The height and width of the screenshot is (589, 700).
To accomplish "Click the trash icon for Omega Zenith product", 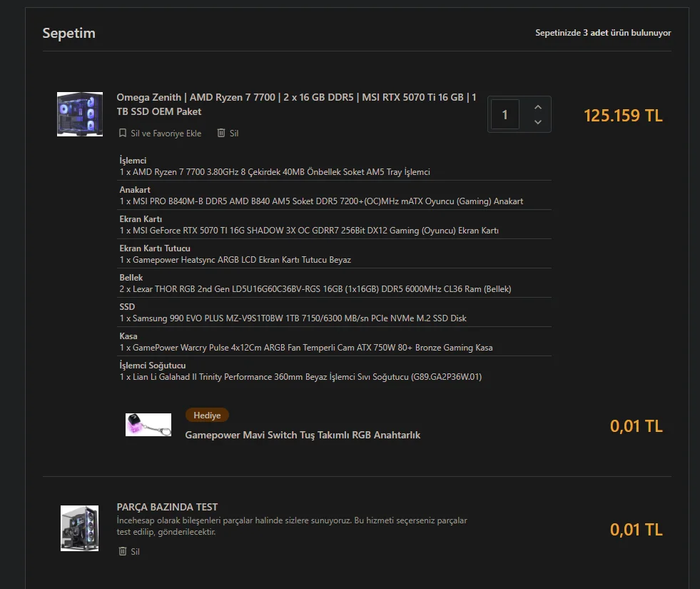I will pyautogui.click(x=221, y=133).
